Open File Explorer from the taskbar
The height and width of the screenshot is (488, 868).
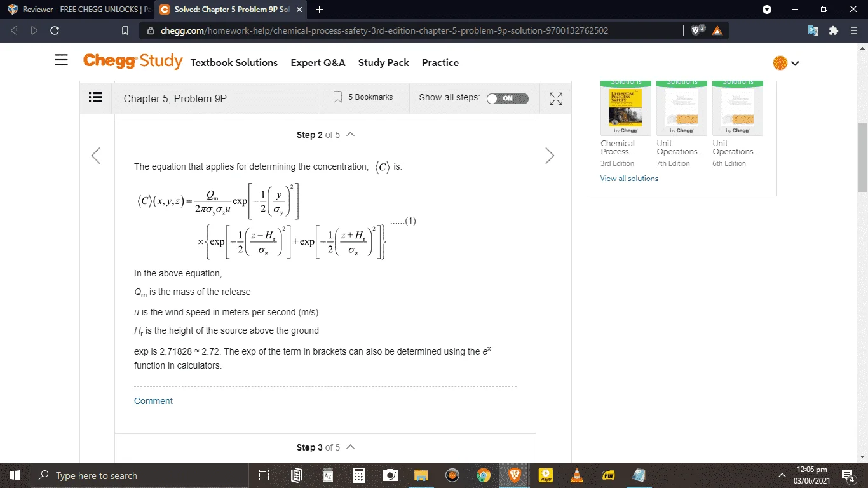[421, 475]
